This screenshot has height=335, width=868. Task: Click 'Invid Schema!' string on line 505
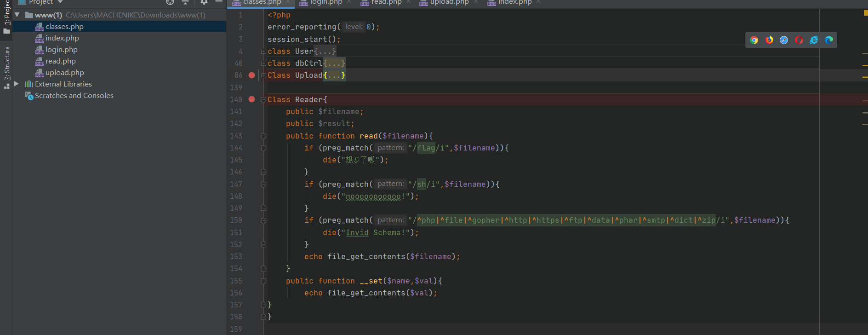coord(375,232)
